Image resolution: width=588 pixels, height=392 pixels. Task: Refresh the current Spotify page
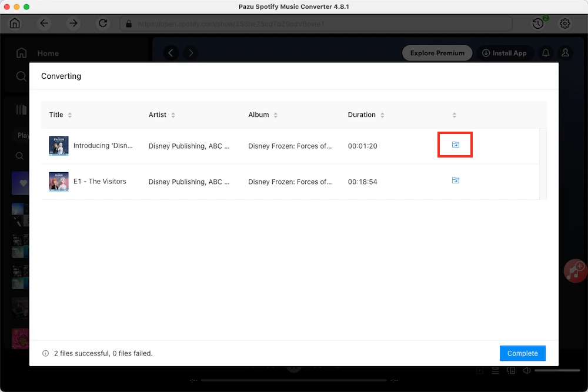[x=103, y=23]
